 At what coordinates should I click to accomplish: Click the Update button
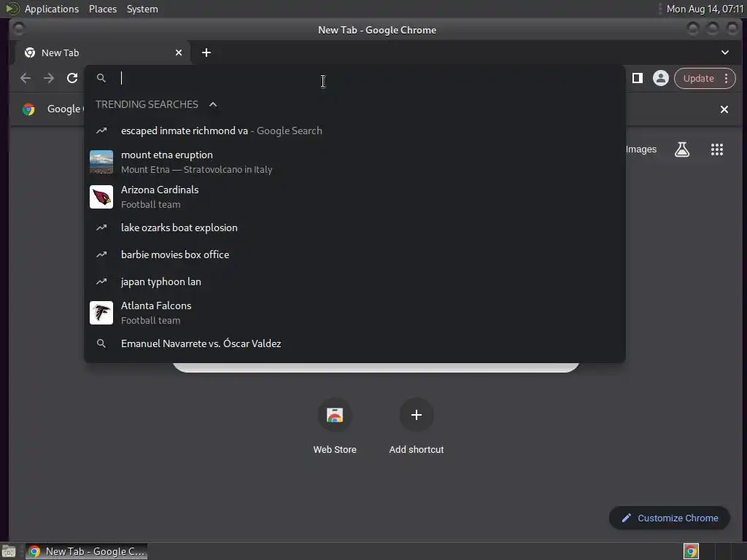coord(698,78)
